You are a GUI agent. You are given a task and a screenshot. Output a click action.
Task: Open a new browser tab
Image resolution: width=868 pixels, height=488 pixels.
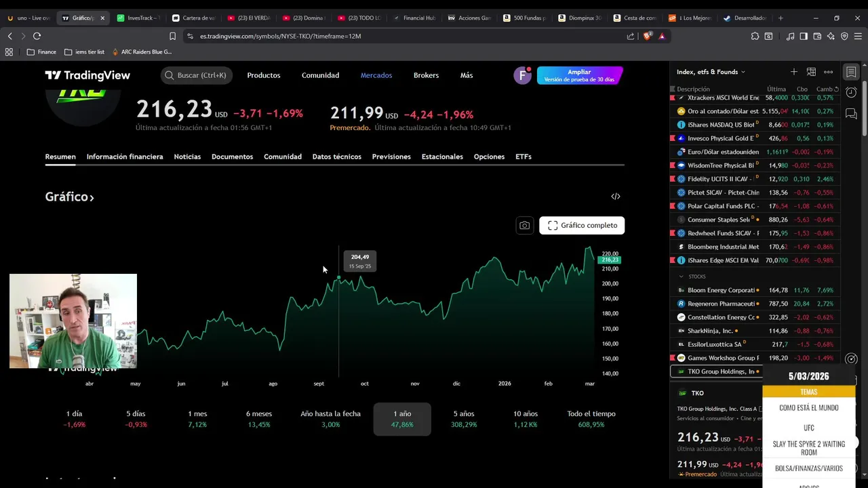click(x=781, y=18)
